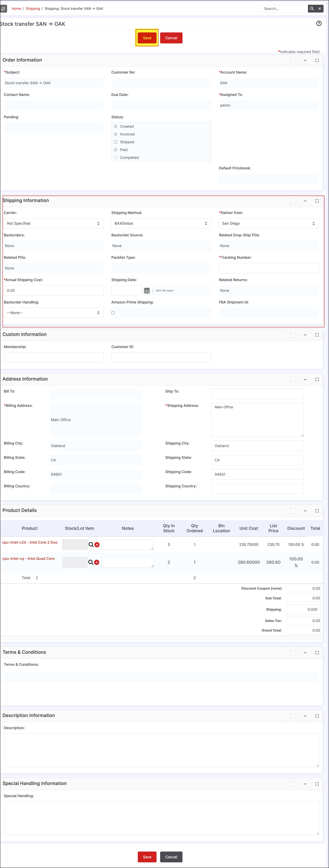Toggle the Shipped status checkbox

[x=116, y=142]
